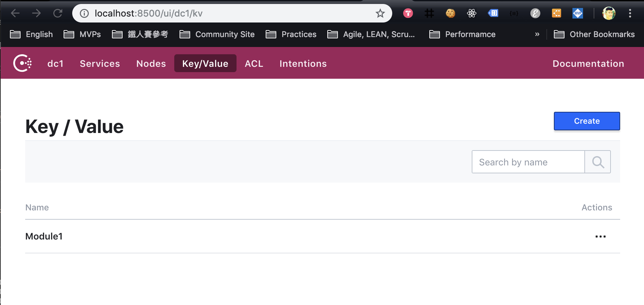Open the dc1 datacenter selector

point(55,64)
